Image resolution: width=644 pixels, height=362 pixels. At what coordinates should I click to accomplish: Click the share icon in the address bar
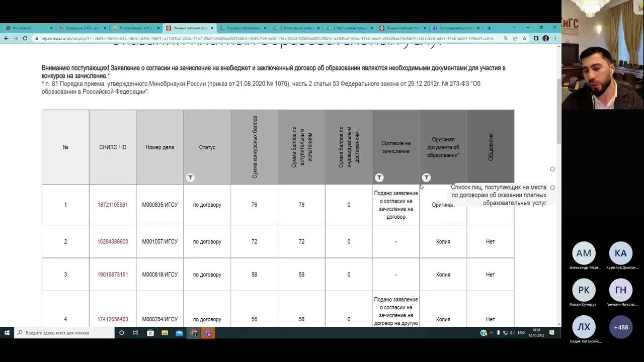pos(515,38)
